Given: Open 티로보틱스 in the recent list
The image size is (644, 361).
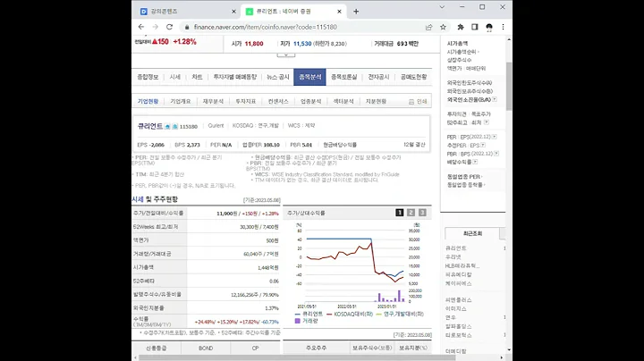Looking at the screenshot, I should point(458,335).
